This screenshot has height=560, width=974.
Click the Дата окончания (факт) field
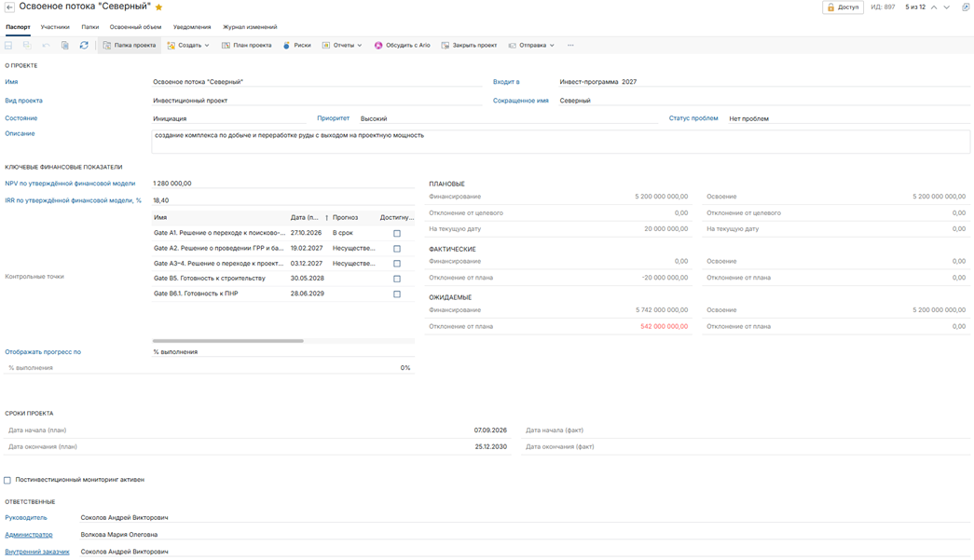(746, 447)
